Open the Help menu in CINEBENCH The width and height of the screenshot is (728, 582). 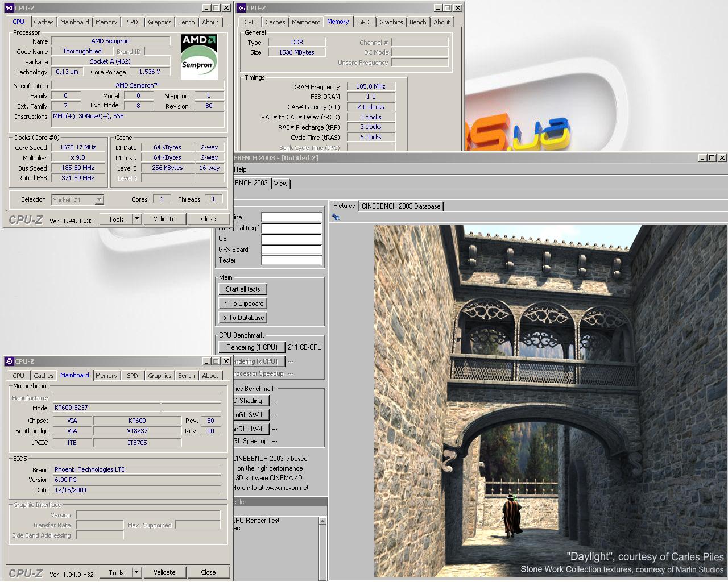click(241, 169)
